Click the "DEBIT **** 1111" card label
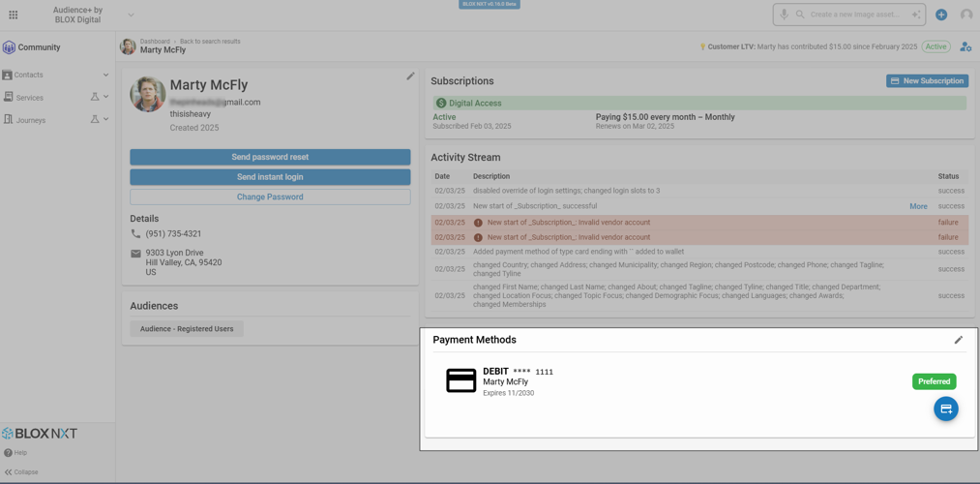 pyautogui.click(x=519, y=372)
